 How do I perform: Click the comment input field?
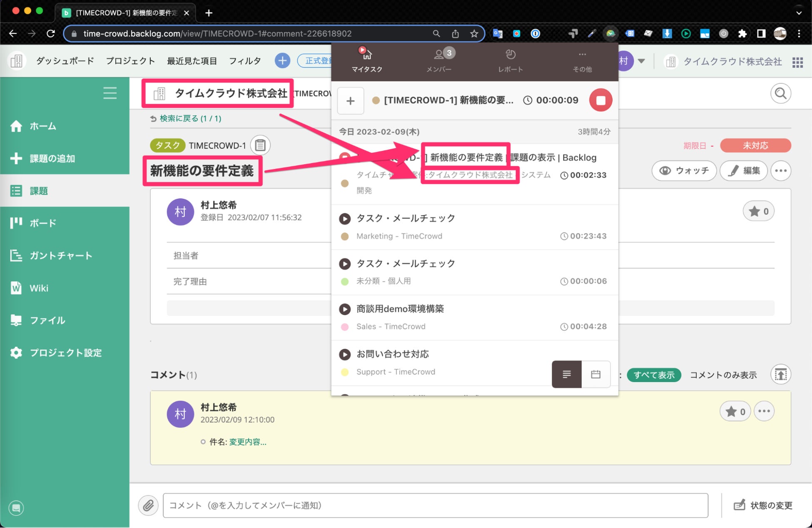click(x=435, y=505)
